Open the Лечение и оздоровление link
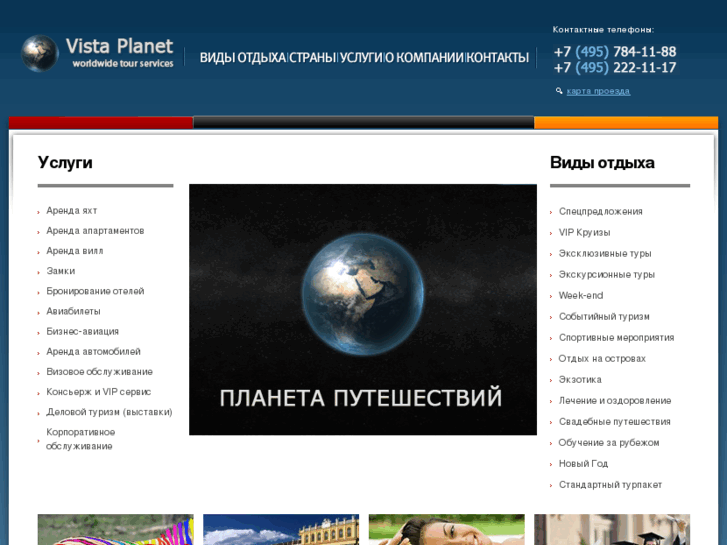Screen dimensions: 727x545 coord(615,401)
